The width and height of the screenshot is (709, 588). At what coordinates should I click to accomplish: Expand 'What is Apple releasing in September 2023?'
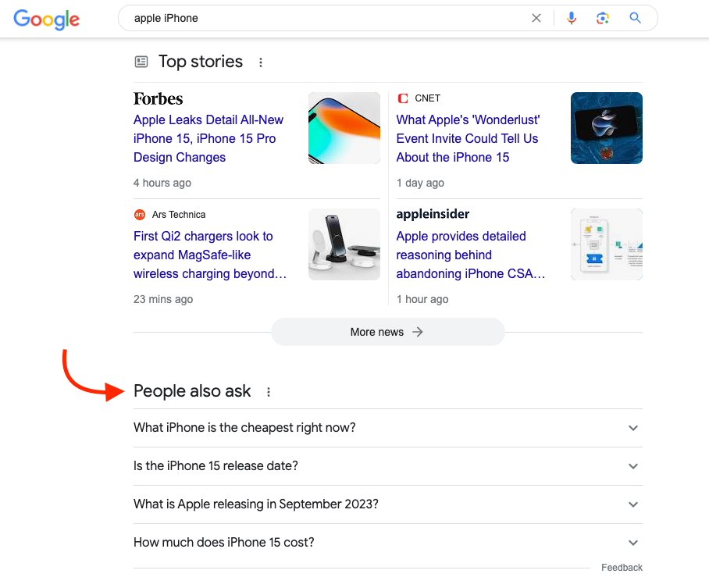click(388, 504)
